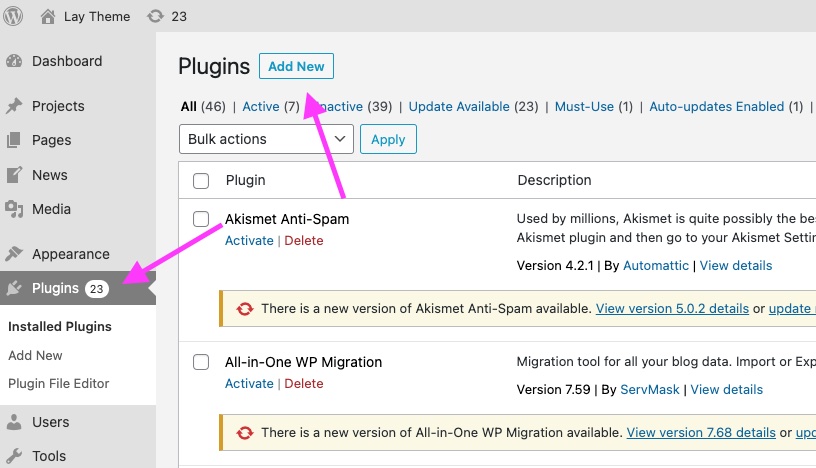Click the Dashboard gauge icon
Image resolution: width=816 pixels, height=468 pixels.
pos(14,61)
